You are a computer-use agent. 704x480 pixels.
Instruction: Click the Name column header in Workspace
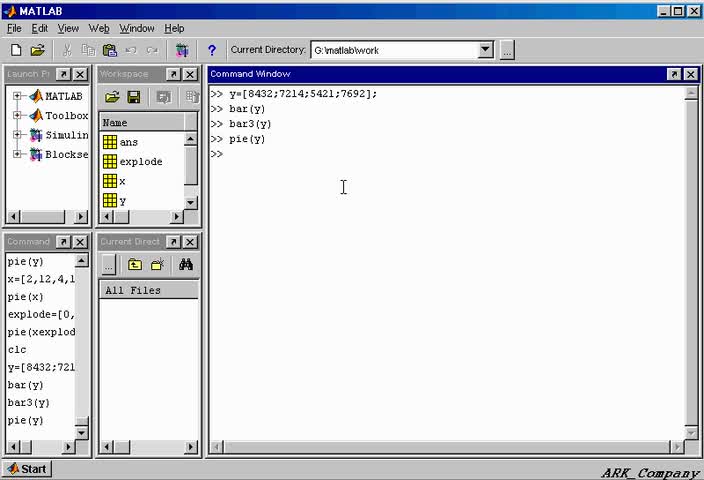[x=141, y=123]
